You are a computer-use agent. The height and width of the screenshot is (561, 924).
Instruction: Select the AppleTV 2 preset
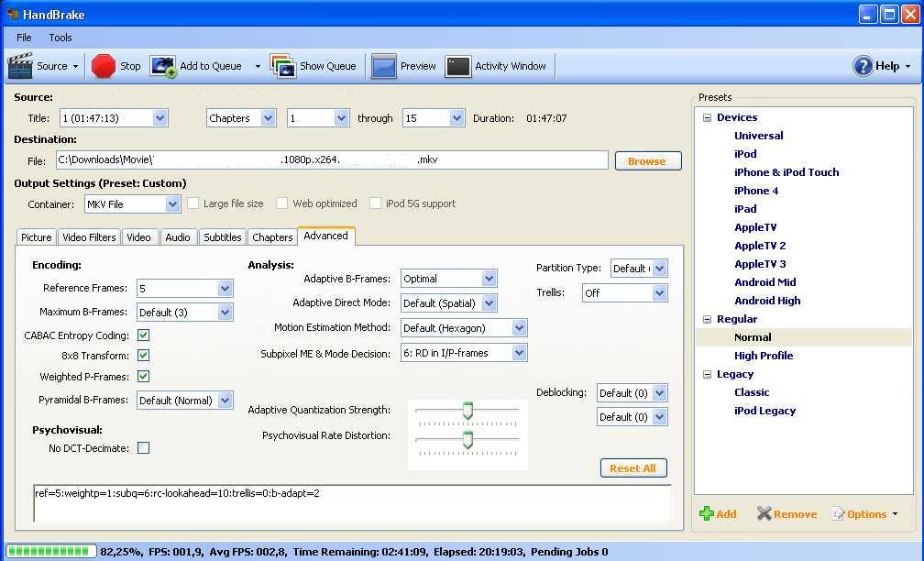[760, 246]
